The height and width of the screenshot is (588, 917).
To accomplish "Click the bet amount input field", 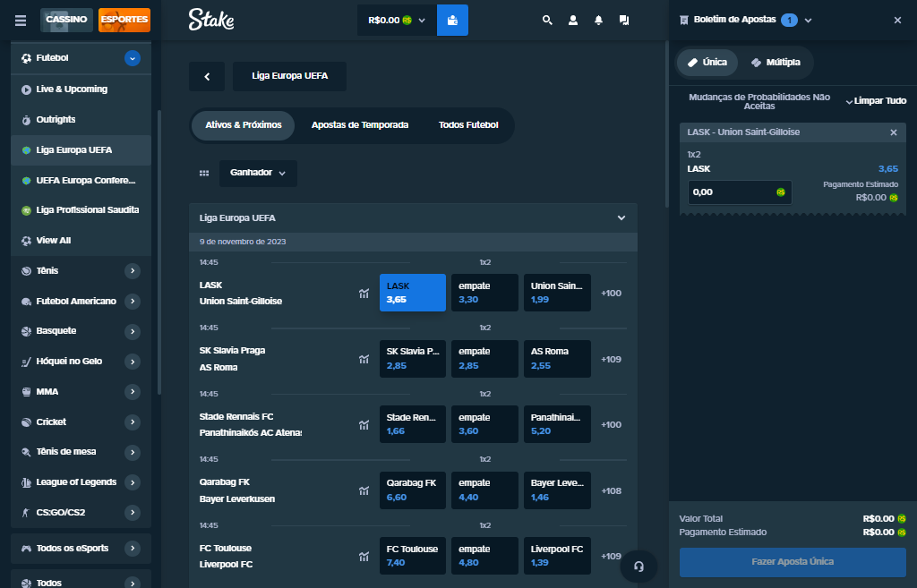I will [740, 192].
